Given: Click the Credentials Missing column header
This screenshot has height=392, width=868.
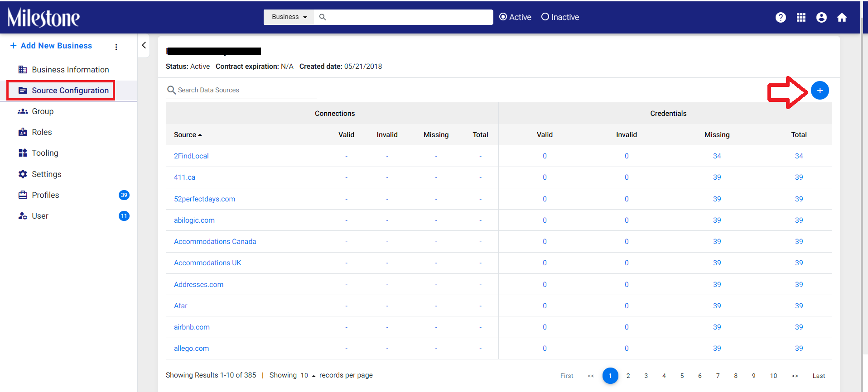Looking at the screenshot, I should (717, 135).
